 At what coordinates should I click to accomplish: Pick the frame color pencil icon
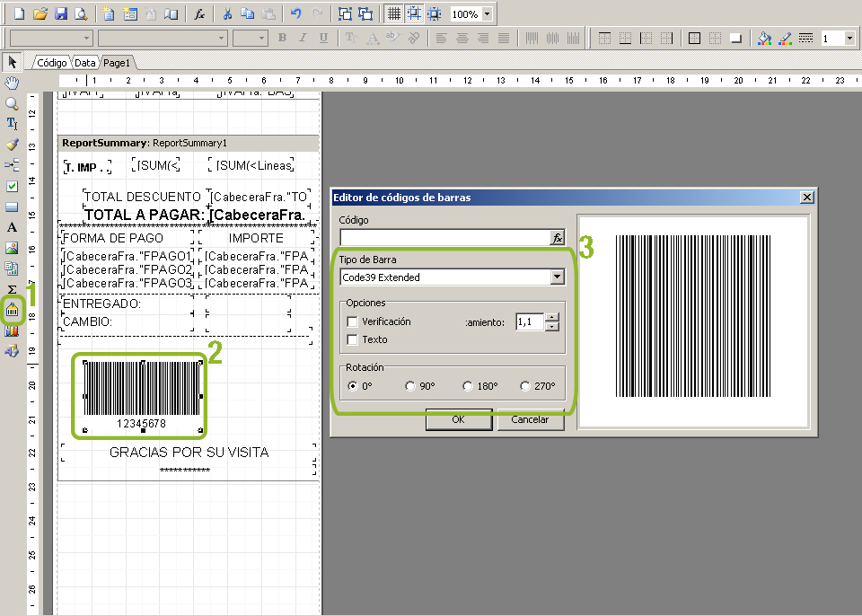785,38
